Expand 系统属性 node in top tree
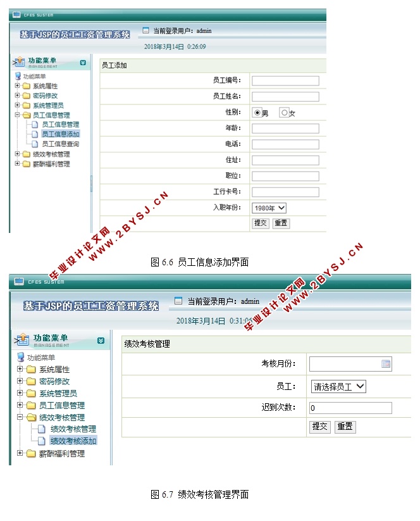 coord(17,85)
